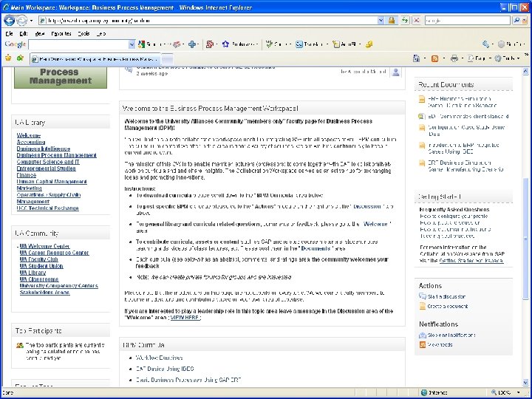Click the page scrollbar down arrow
The height and width of the screenshot is (399, 532).
[x=525, y=382]
